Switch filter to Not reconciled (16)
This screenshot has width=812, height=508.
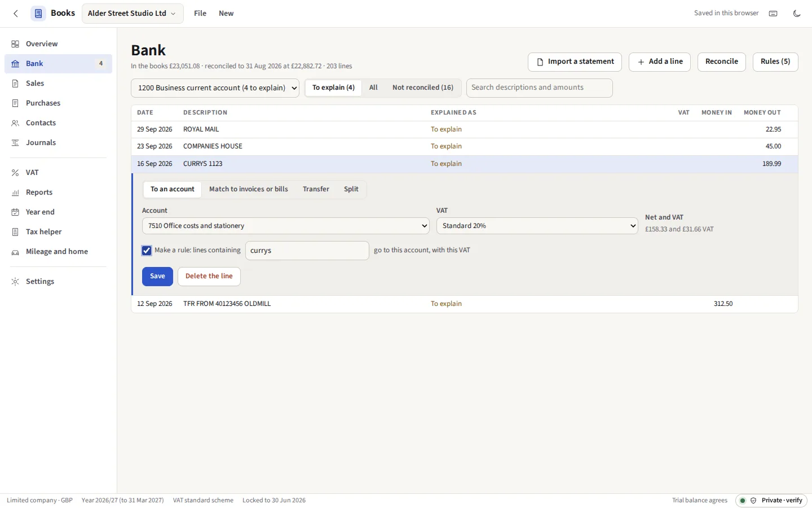tap(423, 87)
